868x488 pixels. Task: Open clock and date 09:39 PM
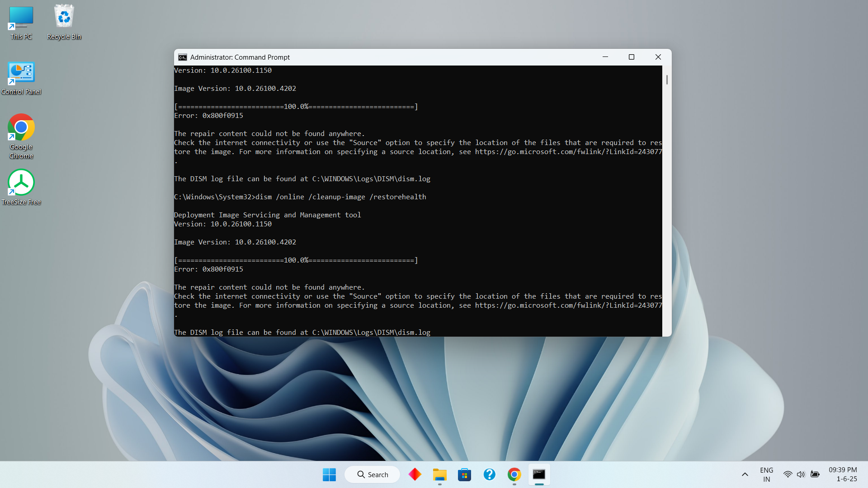tap(843, 474)
